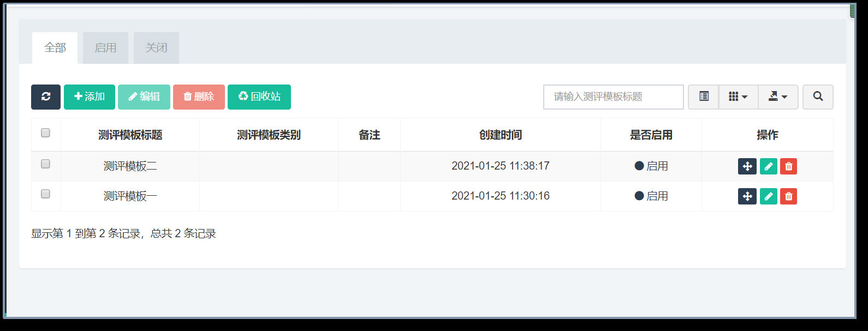Click the search magnifier icon button
The height and width of the screenshot is (331, 868).
817,97
